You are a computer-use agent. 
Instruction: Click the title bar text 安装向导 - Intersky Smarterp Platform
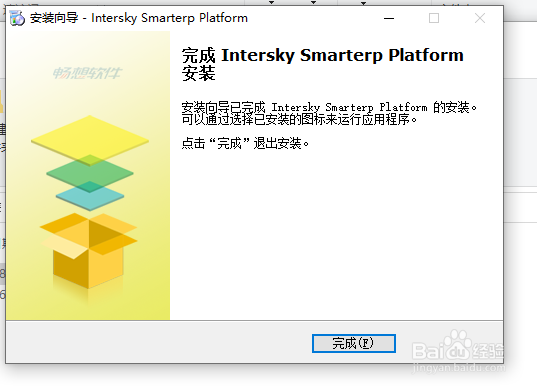(139, 18)
